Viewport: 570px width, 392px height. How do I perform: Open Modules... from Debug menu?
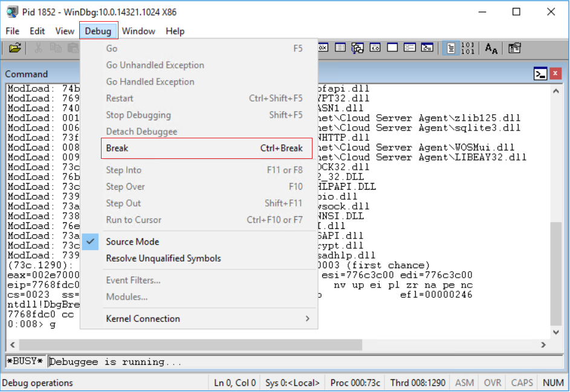pyautogui.click(x=199, y=297)
